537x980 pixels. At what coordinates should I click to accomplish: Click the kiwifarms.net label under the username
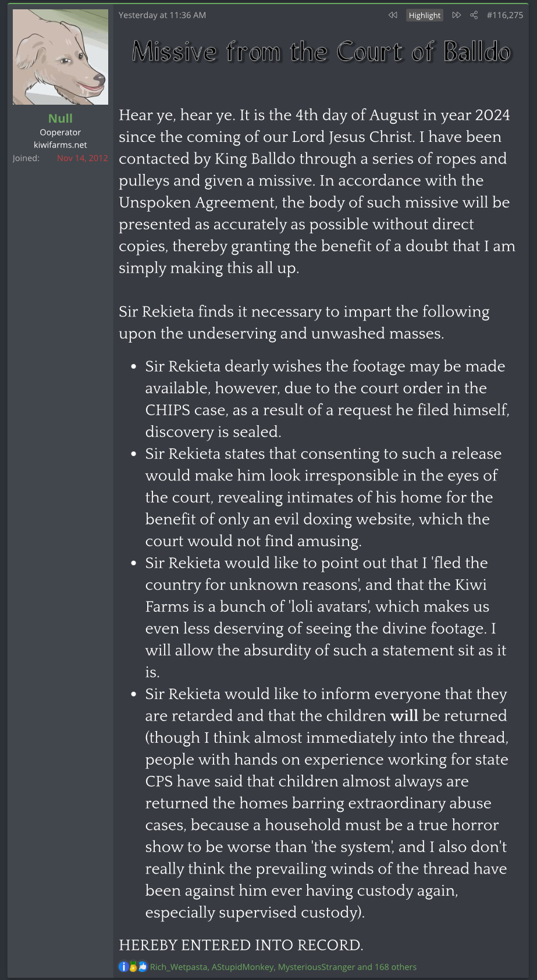pyautogui.click(x=61, y=145)
